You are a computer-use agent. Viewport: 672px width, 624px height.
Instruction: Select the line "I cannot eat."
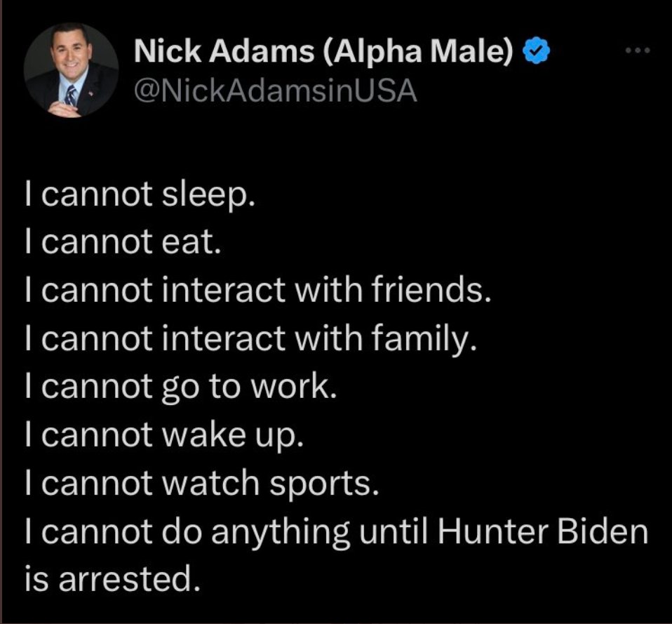point(123,242)
